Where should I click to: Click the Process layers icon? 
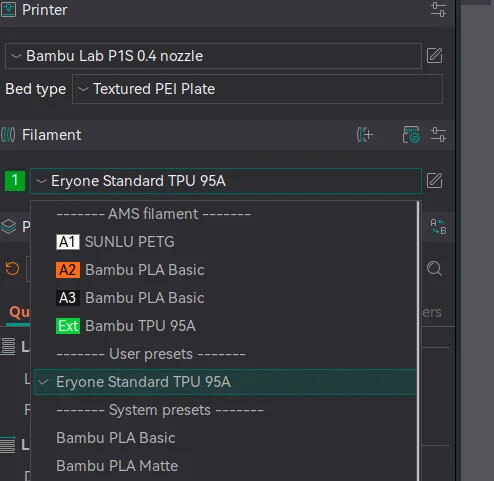click(x=8, y=227)
